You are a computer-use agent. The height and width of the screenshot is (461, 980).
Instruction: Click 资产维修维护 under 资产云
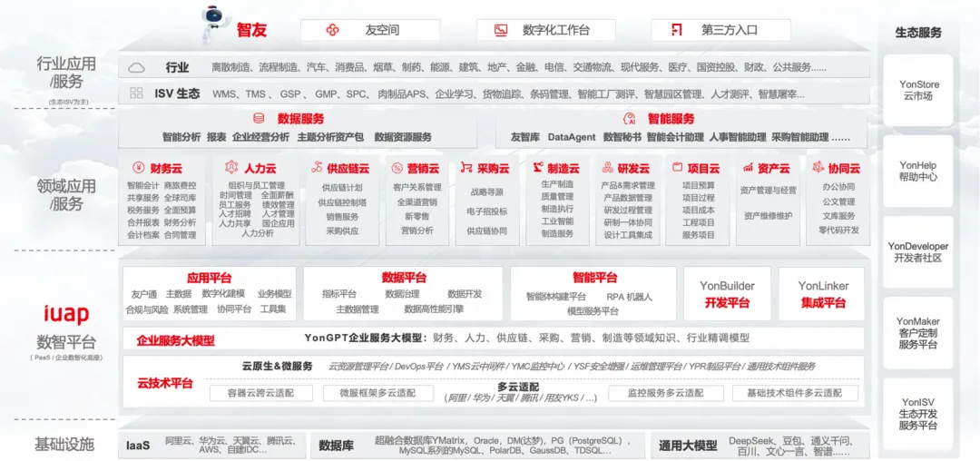tap(769, 216)
